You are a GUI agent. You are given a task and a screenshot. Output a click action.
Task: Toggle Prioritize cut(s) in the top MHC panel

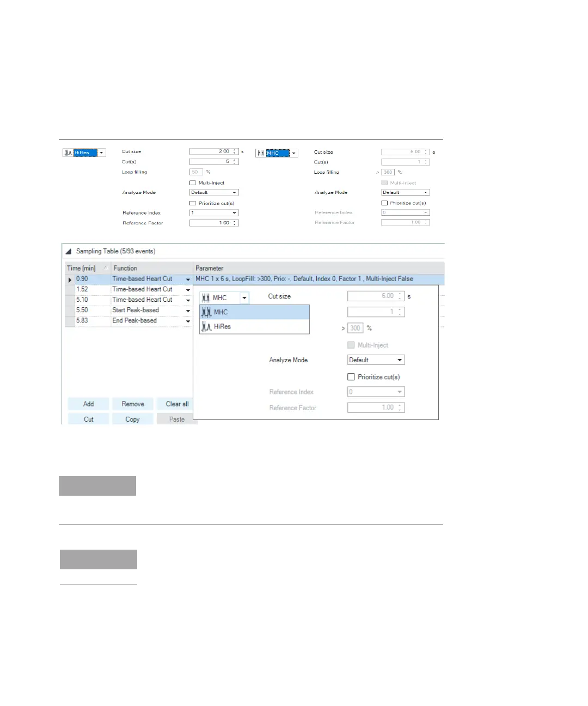(x=384, y=203)
